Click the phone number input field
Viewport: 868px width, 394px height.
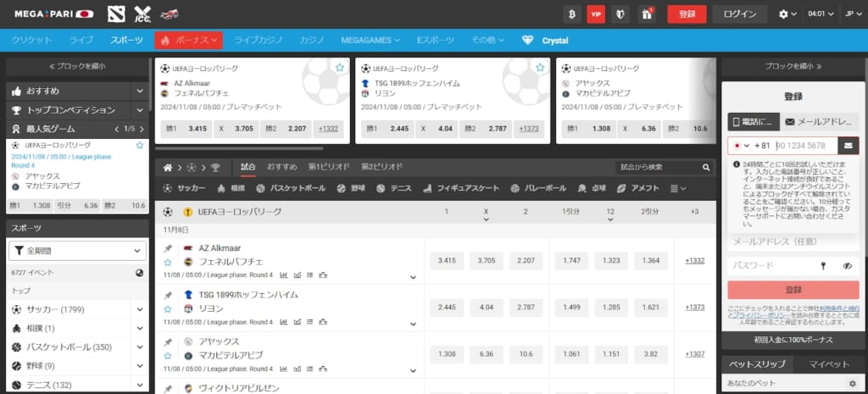coord(805,146)
